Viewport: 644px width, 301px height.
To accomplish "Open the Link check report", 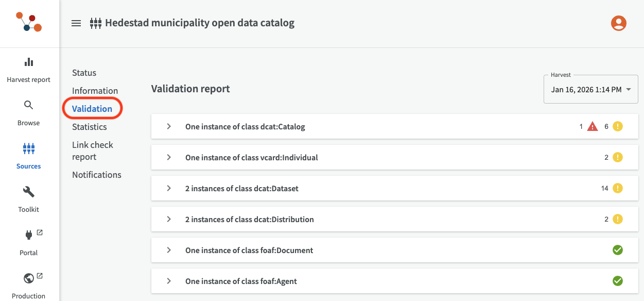I will click(x=93, y=151).
